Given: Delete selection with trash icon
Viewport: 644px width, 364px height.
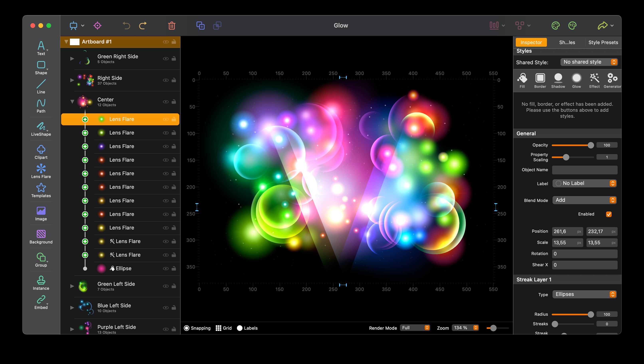Looking at the screenshot, I should [x=172, y=26].
